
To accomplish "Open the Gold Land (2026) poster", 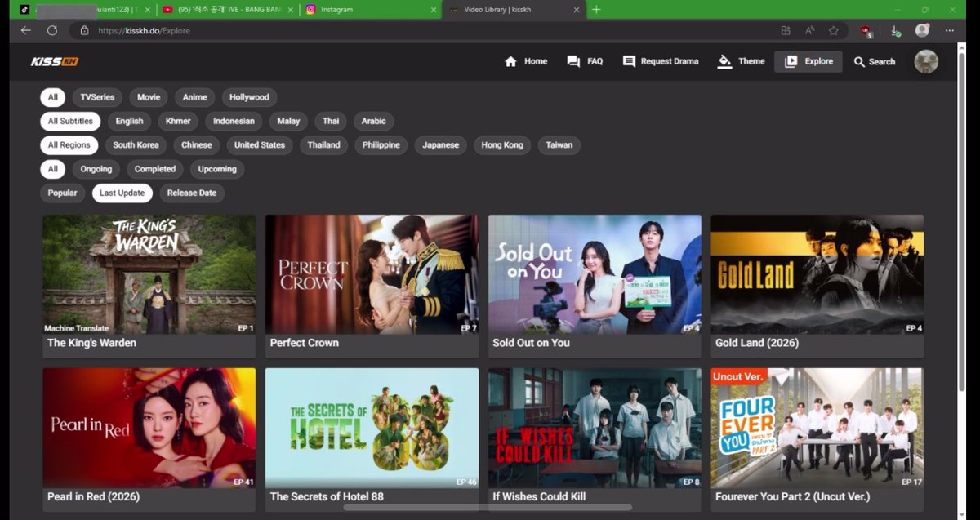I will pyautogui.click(x=817, y=275).
